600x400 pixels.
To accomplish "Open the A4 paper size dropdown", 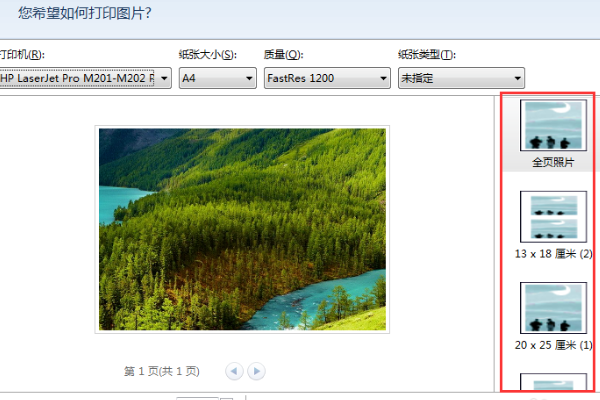I will pos(218,78).
